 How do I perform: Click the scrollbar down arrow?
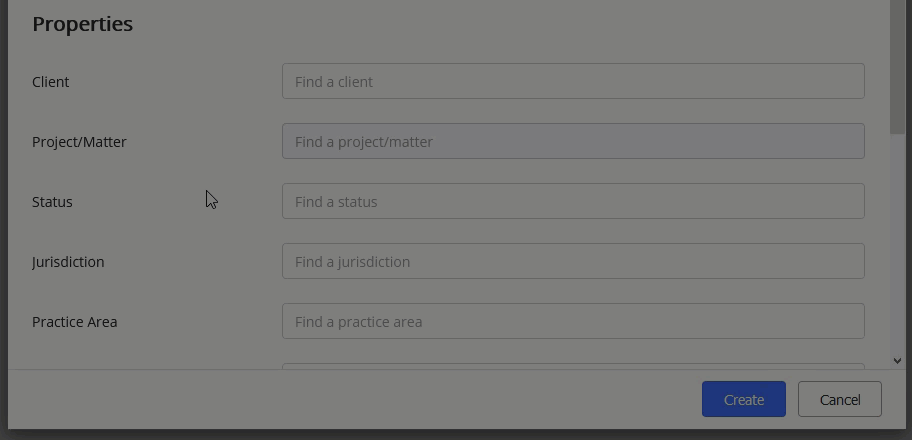(x=897, y=361)
